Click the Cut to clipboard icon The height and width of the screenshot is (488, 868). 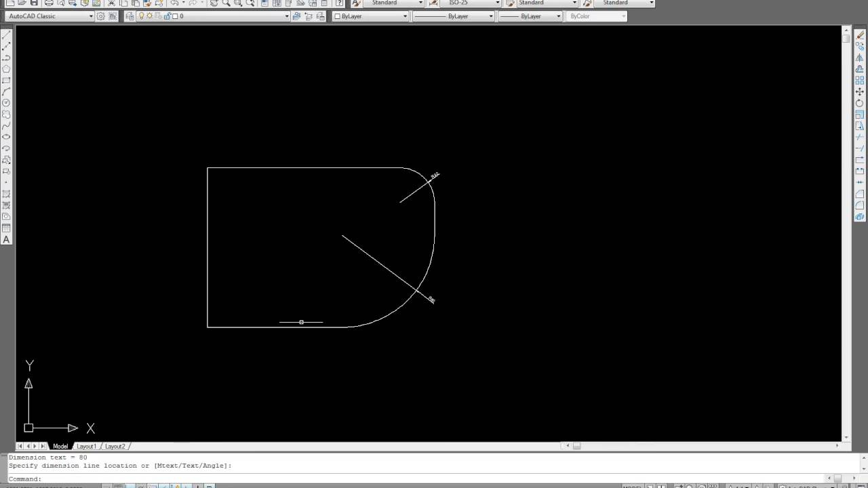tap(112, 3)
